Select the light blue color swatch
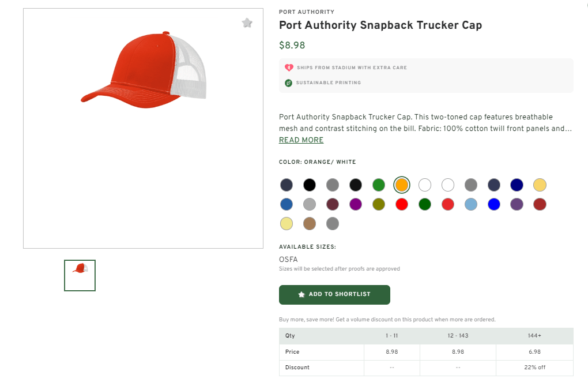Image resolution: width=588 pixels, height=386 pixels. click(x=471, y=204)
